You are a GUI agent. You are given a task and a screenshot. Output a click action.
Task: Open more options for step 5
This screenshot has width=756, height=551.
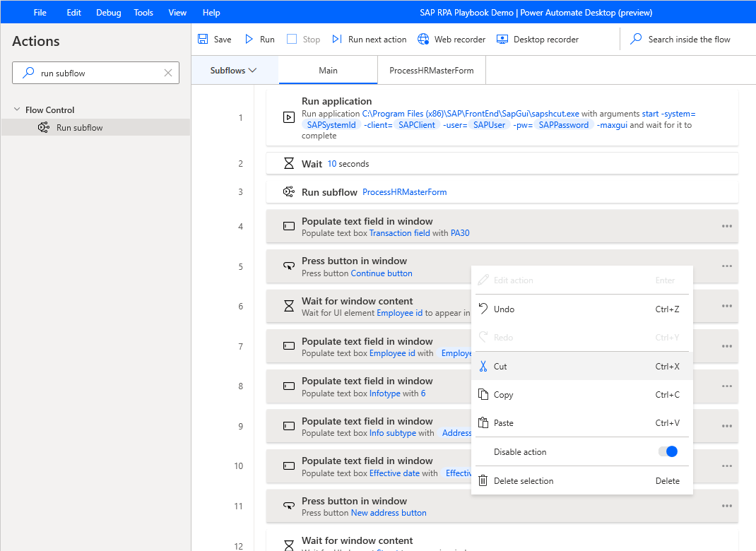click(x=727, y=266)
